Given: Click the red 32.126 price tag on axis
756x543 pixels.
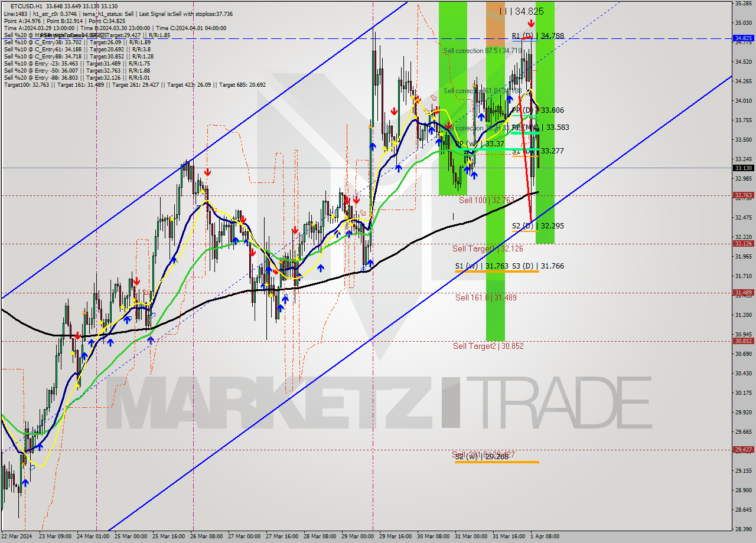Looking at the screenshot, I should point(743,243).
